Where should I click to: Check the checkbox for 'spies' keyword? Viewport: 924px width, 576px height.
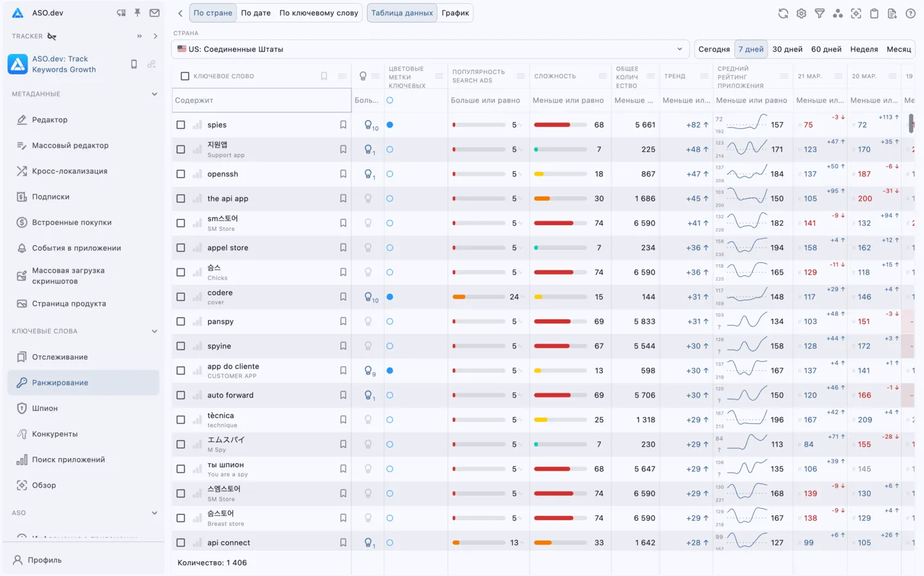(x=181, y=125)
